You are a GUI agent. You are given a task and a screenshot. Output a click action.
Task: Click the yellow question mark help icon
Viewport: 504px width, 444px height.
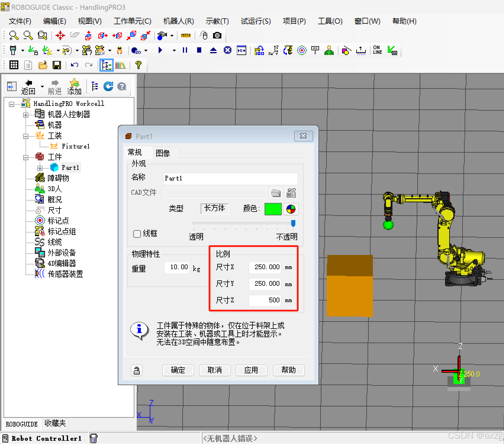coord(138,65)
